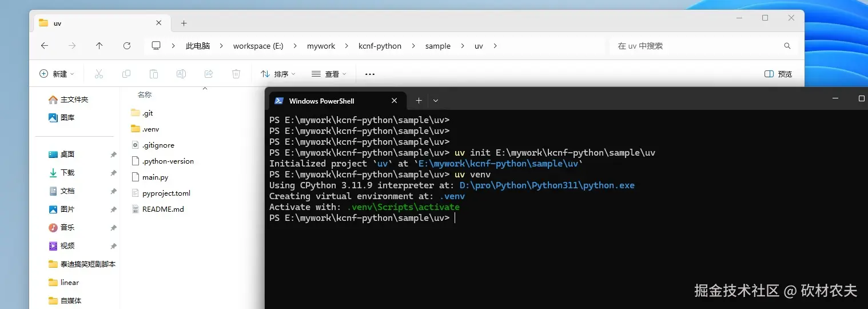This screenshot has width=868, height=309.
Task: Expand chevron after uv in breadcrumb
Action: [495, 46]
